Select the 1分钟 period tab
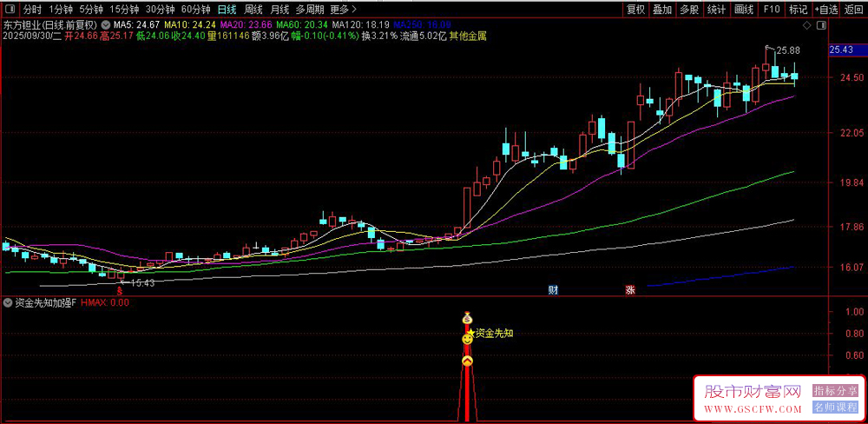Image resolution: width=868 pixels, height=424 pixels. (x=61, y=9)
